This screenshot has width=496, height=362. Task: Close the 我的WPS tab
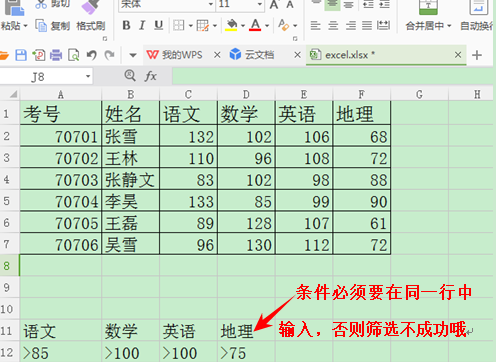217,55
